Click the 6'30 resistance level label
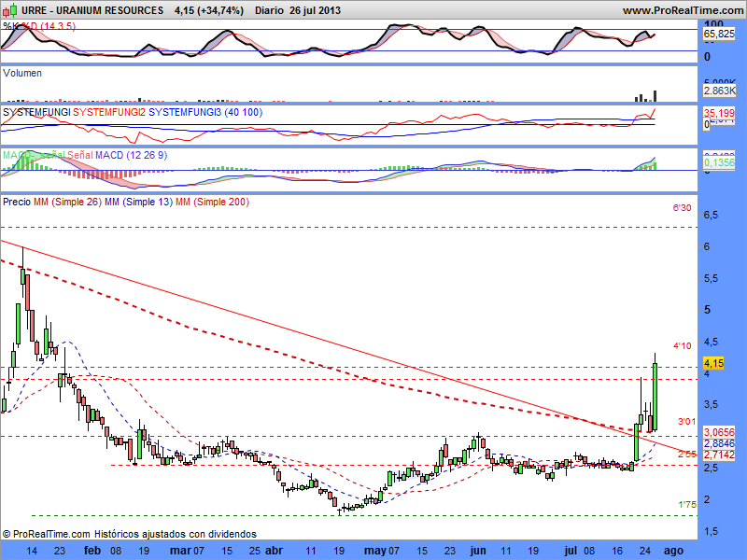The width and height of the screenshot is (747, 560). tap(682, 207)
